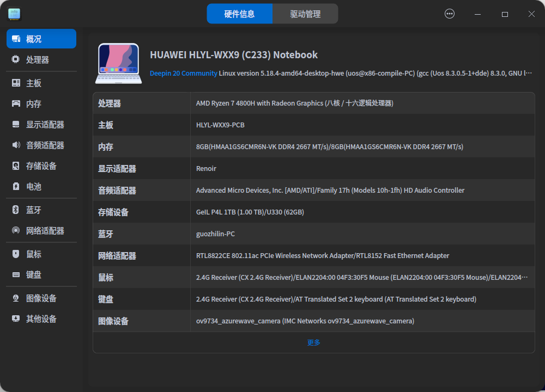Click the Bluetooth (蓝牙) icon

16,210
